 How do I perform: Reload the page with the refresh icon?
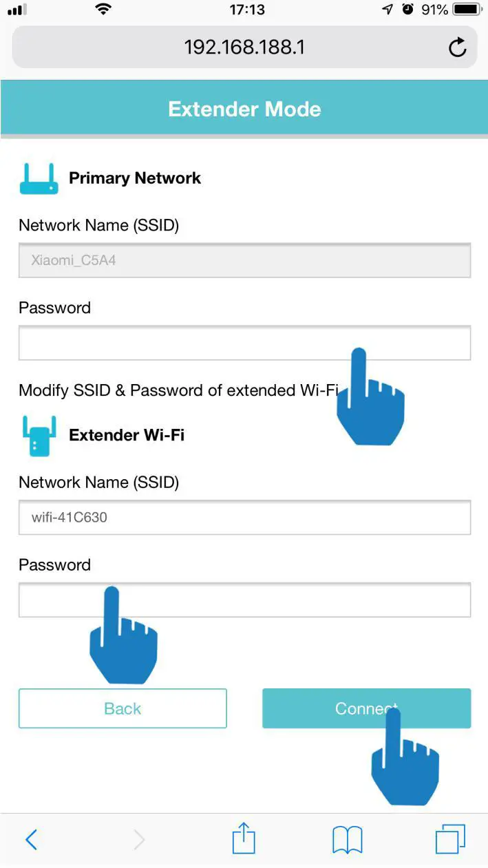[x=457, y=47]
